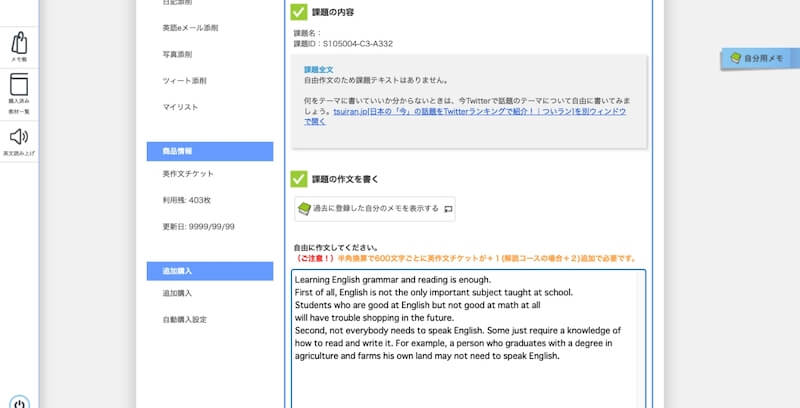This screenshot has height=408, width=800.
Task: Click the 課題全文 link
Action: 318,69
